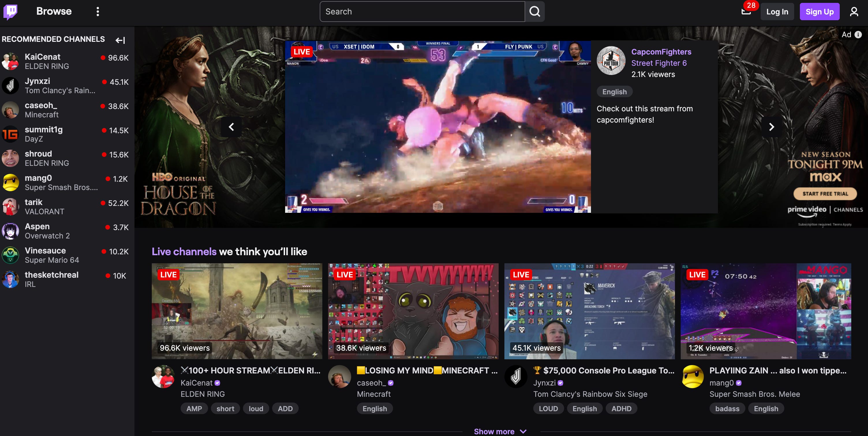The width and height of the screenshot is (868, 436).
Task: Collapse the recommended channels sidebar
Action: click(120, 40)
